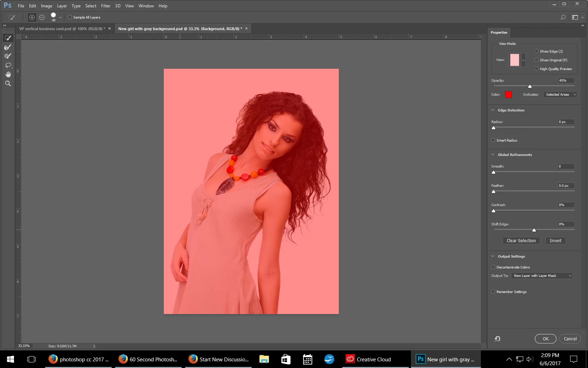Switch to VP vertical business card tab
The image size is (588, 368).
coord(62,29)
